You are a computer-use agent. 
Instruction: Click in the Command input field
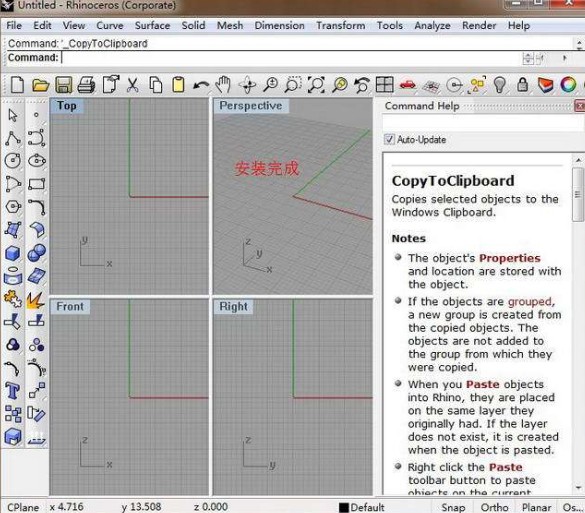(x=291, y=57)
